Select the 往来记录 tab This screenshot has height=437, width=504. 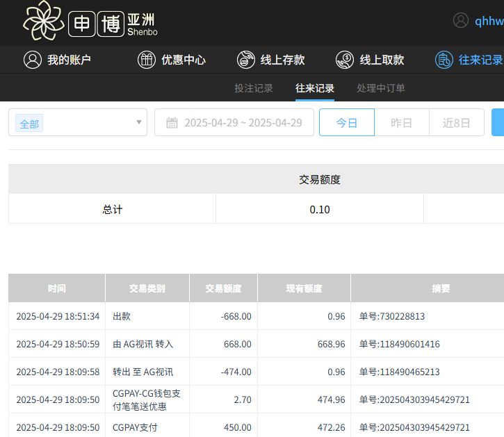[315, 88]
